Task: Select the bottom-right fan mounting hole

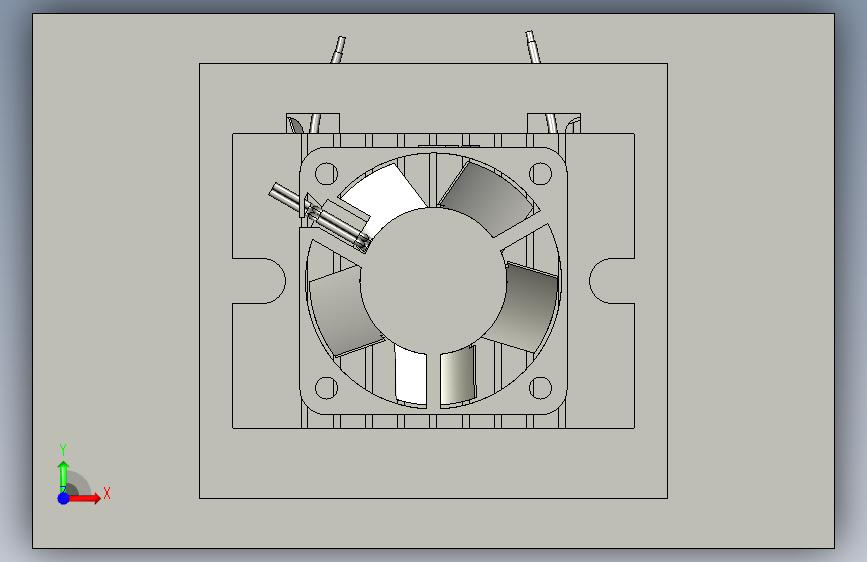Action: pos(540,388)
